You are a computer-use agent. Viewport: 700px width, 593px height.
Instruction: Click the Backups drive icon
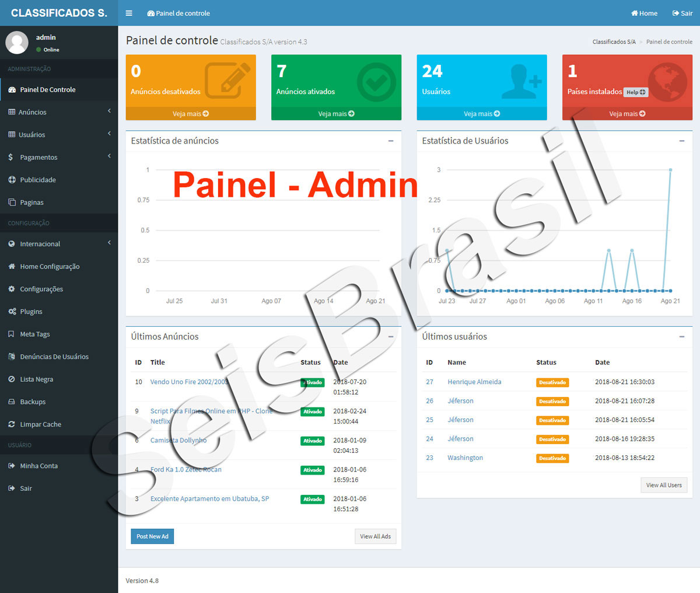(x=12, y=402)
